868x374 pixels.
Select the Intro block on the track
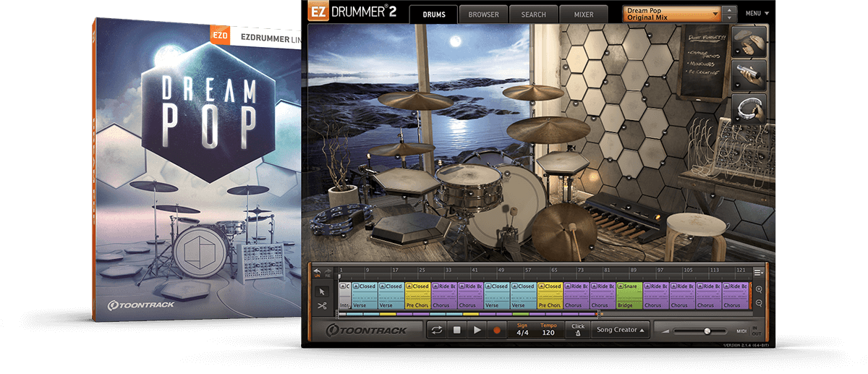344,296
